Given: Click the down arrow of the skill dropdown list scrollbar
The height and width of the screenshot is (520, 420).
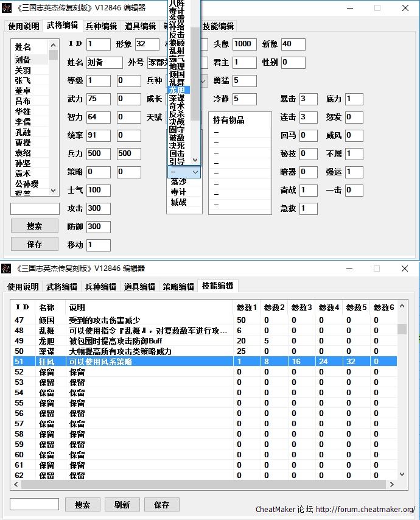Looking at the screenshot, I should tap(195, 160).
